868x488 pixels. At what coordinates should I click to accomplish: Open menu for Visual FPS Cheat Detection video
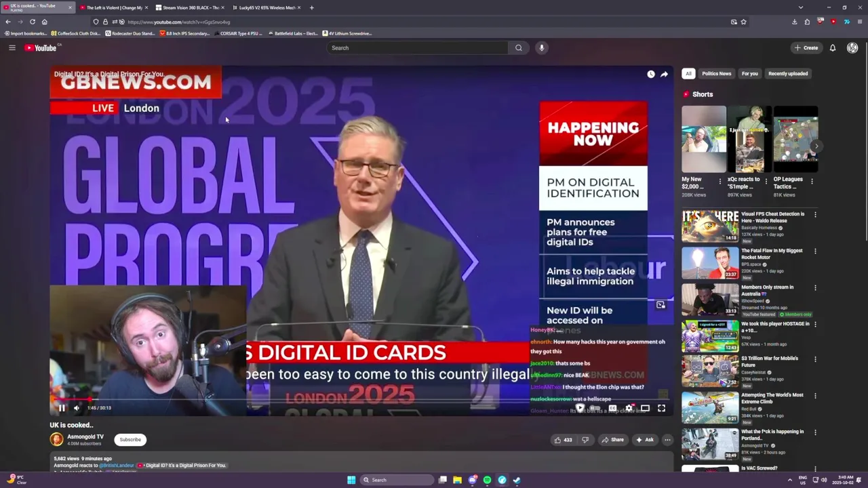(x=815, y=215)
